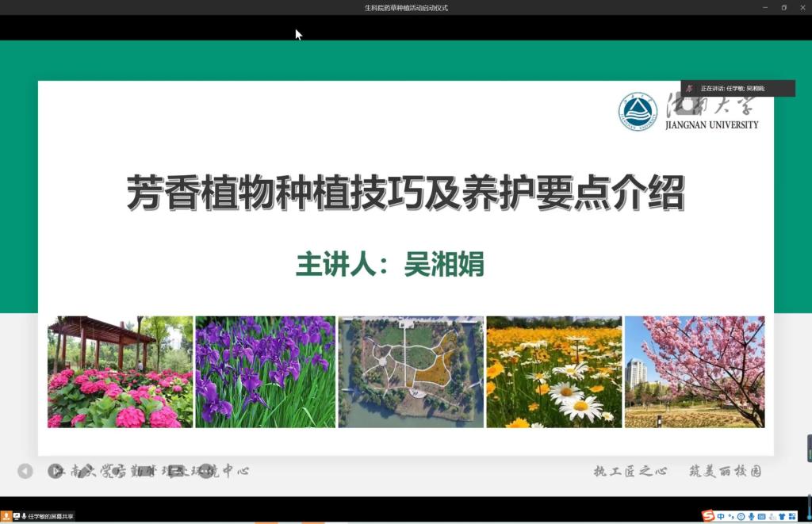Click the Sogou input method S logo
812x524 pixels.
point(708,516)
